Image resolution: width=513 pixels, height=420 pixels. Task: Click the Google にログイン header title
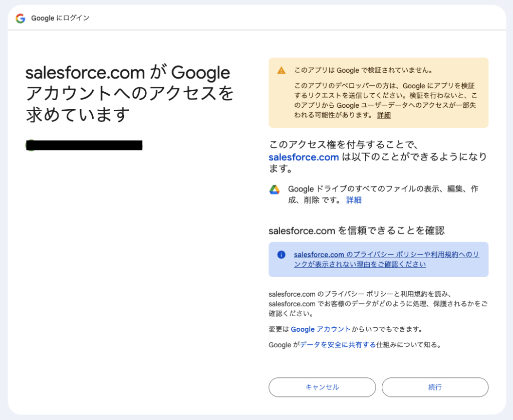(x=60, y=19)
